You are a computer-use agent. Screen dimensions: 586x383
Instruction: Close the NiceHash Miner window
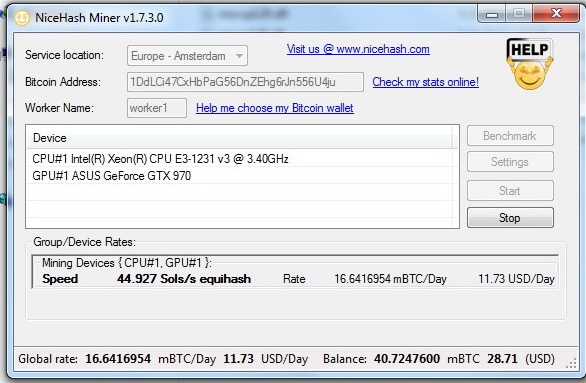tap(556, 14)
